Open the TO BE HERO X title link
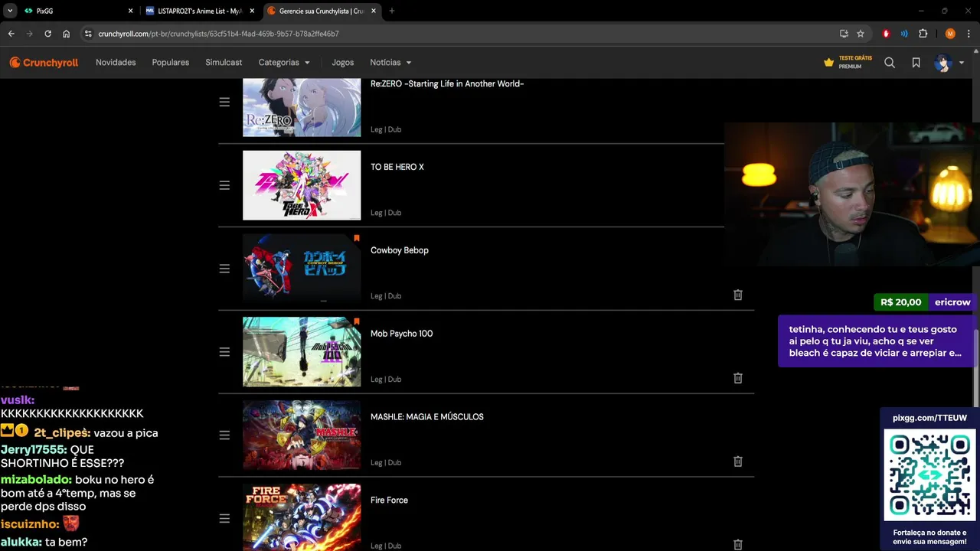This screenshot has height=551, width=980. pos(397,167)
